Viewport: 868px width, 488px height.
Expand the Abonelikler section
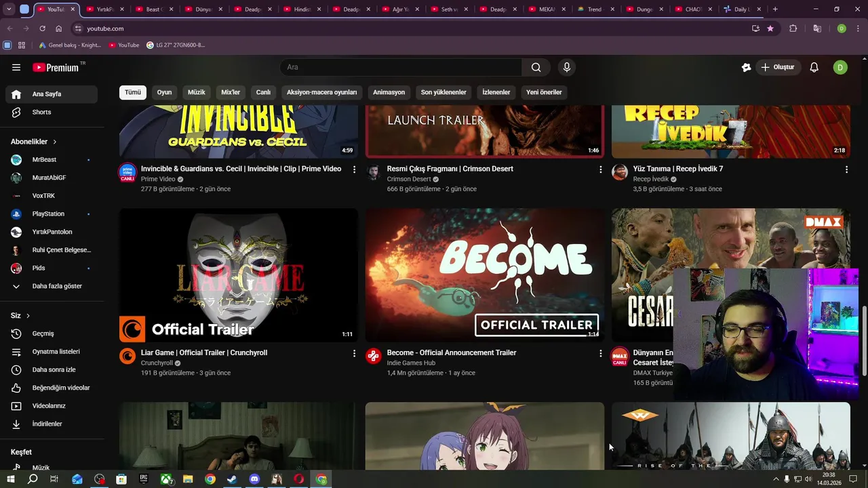(34, 142)
